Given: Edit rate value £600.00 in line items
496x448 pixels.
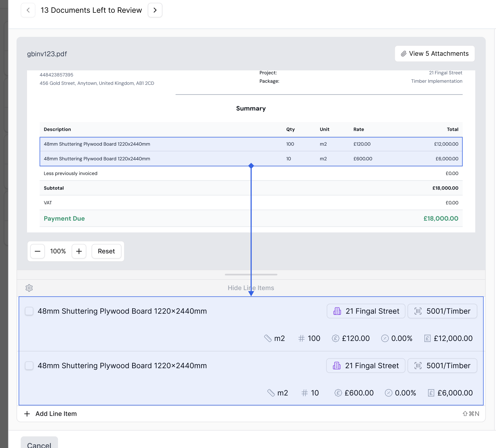Looking at the screenshot, I should point(359,393).
